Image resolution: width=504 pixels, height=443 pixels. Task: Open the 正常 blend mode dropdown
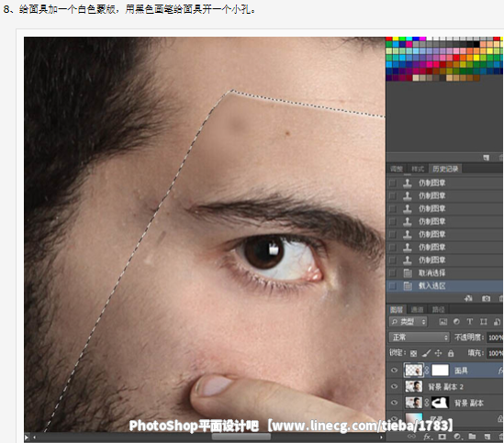[x=420, y=338]
